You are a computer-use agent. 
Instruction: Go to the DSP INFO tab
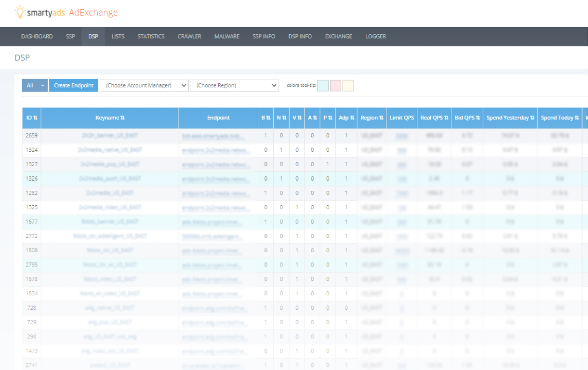click(x=300, y=36)
